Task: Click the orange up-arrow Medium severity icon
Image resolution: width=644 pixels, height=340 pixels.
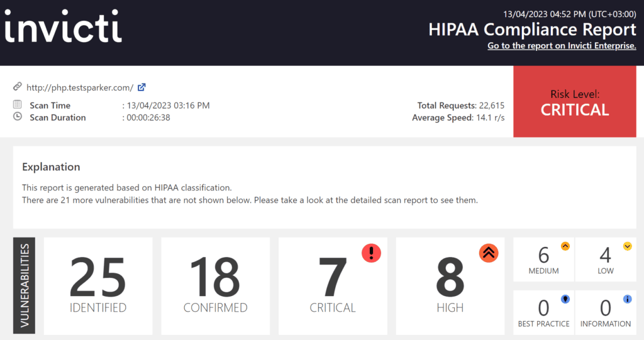Action: (565, 246)
